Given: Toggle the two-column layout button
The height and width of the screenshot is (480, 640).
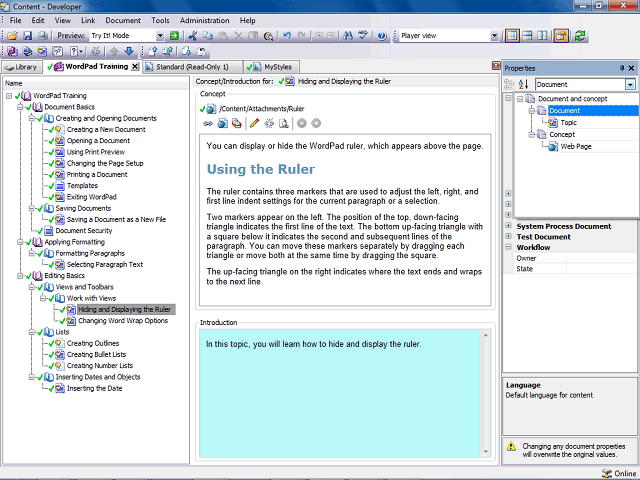Looking at the screenshot, I should click(x=542, y=36).
